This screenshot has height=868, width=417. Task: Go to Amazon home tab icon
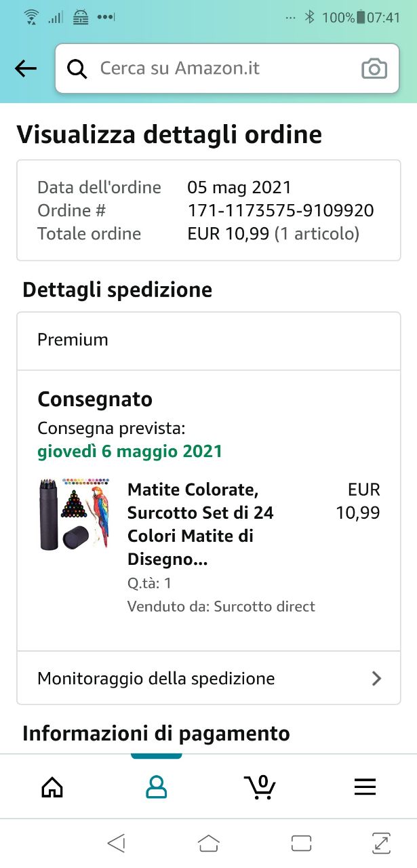click(52, 787)
